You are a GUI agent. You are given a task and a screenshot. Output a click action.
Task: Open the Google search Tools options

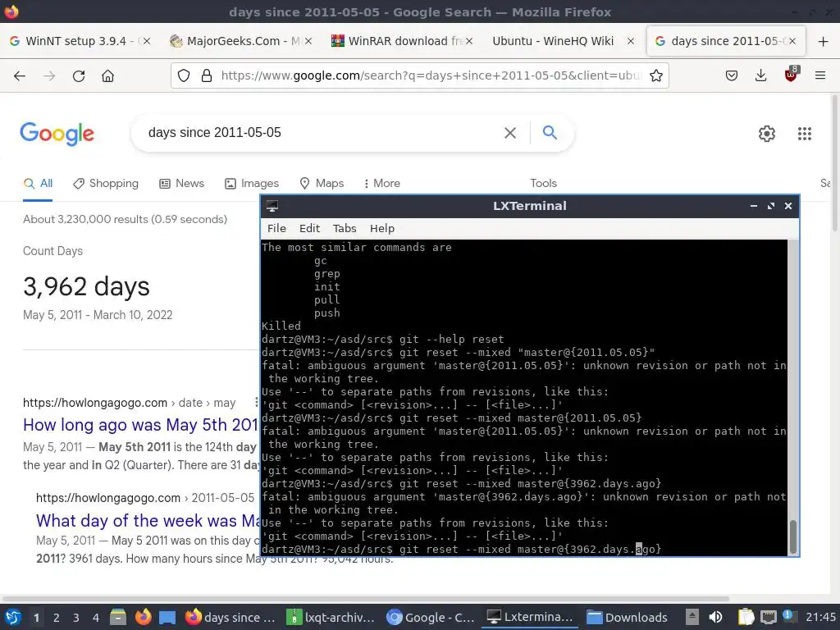pyautogui.click(x=543, y=183)
